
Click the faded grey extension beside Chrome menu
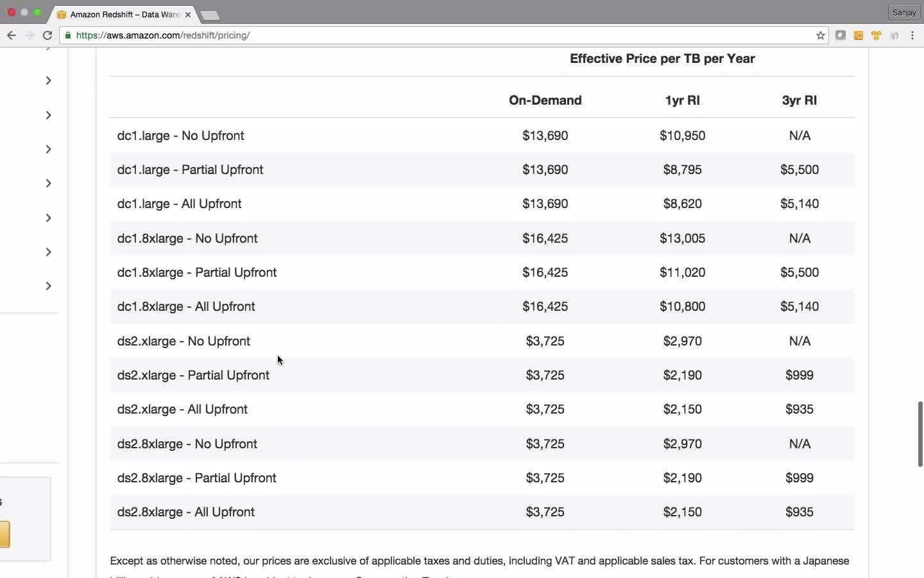(x=894, y=35)
